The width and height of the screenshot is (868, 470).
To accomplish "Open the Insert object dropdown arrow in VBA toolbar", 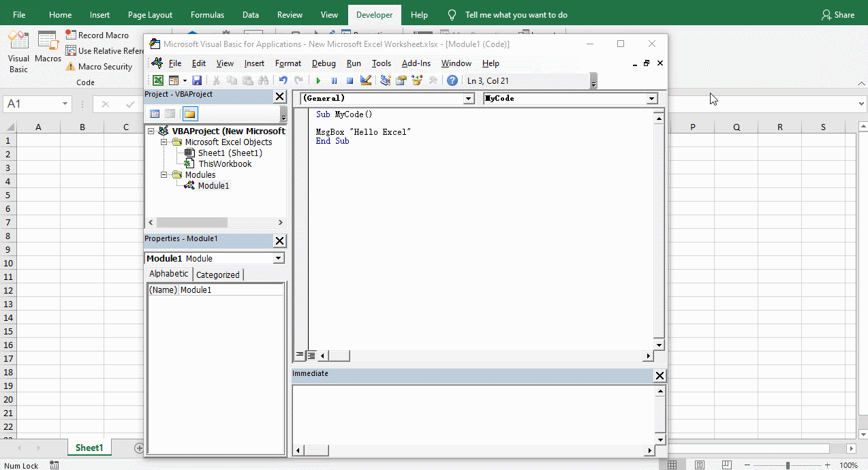I will click(184, 80).
